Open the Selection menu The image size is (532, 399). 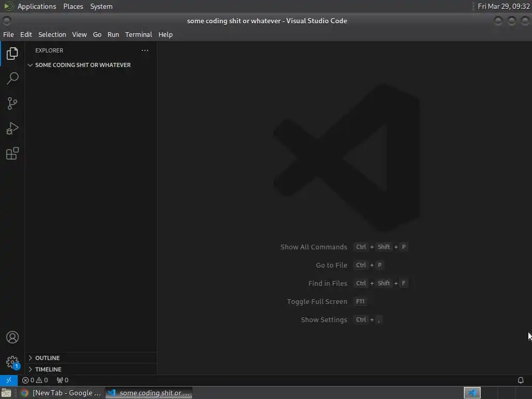[x=52, y=35]
